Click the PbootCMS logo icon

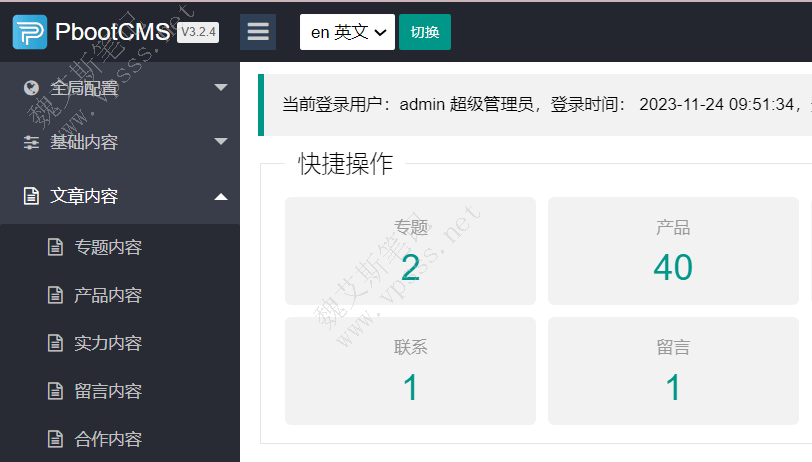point(30,32)
